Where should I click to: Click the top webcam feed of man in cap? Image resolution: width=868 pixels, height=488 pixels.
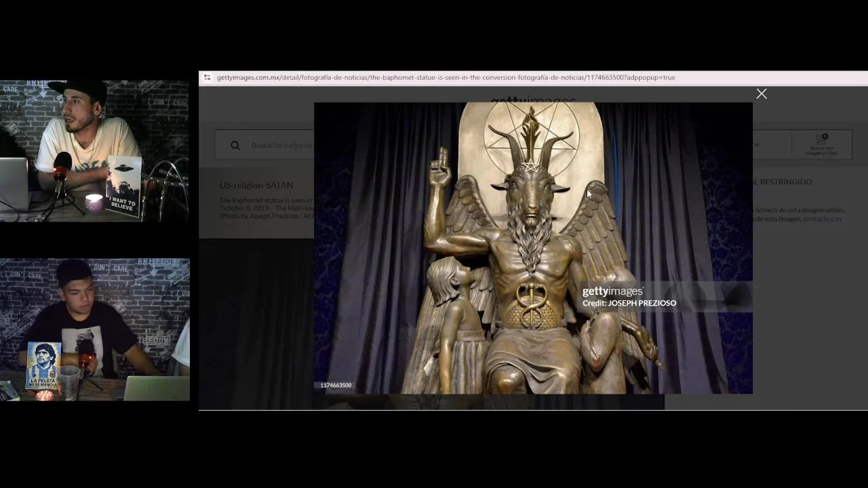coord(95,151)
